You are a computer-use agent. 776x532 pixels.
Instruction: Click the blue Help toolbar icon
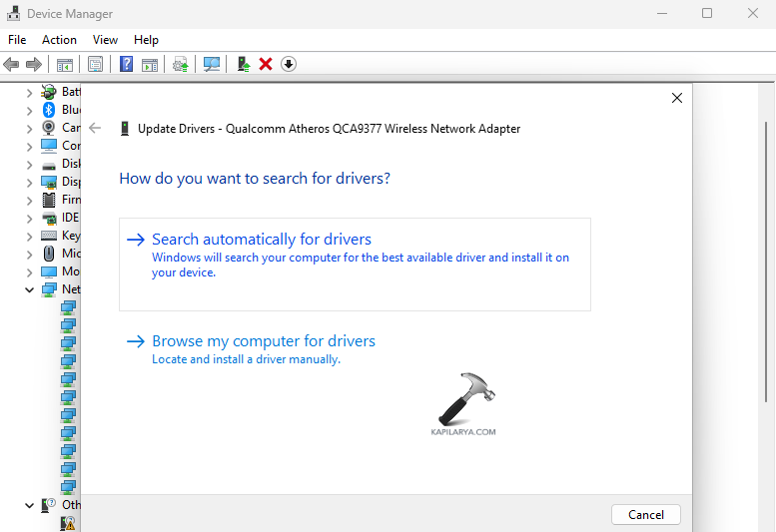(127, 64)
